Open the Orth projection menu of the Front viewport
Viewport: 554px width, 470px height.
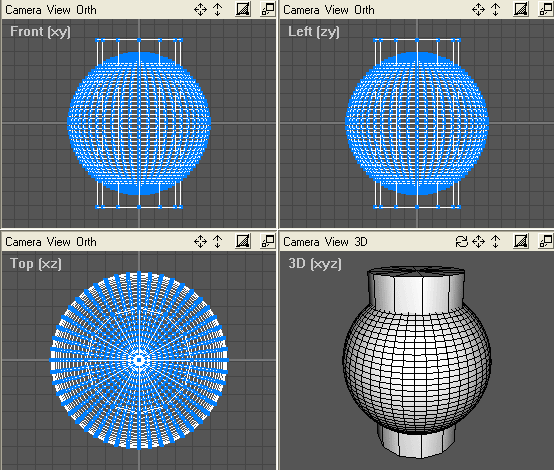tap(86, 10)
